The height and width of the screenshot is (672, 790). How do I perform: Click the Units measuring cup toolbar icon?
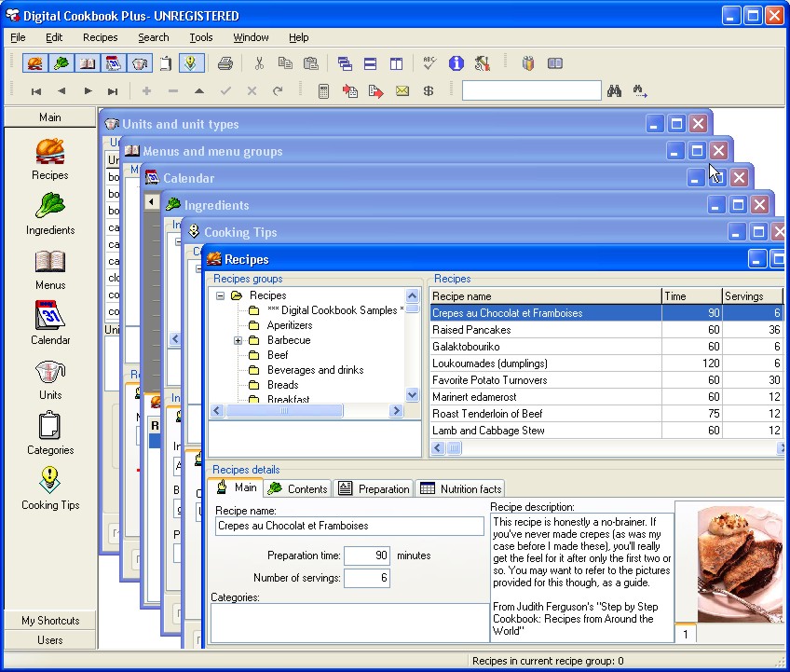140,63
